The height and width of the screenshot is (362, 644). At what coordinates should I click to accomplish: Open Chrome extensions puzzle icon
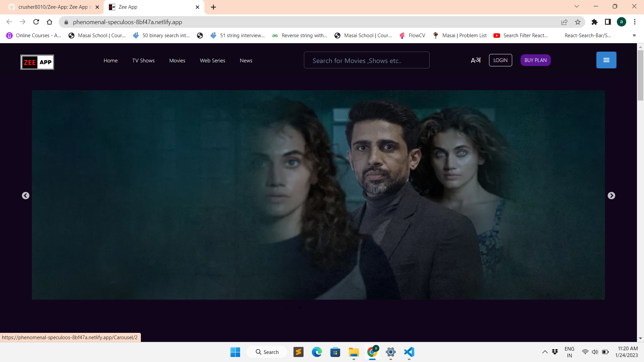[x=594, y=22]
